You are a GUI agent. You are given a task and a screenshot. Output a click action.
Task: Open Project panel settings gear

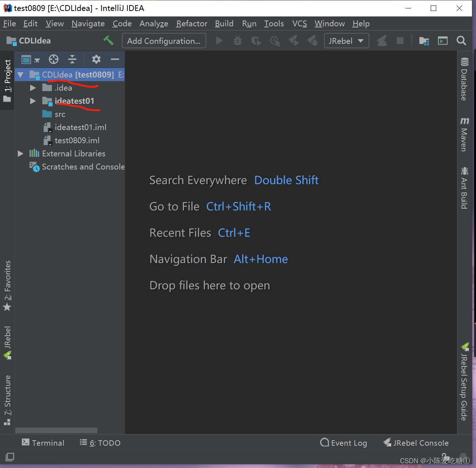[x=96, y=59]
